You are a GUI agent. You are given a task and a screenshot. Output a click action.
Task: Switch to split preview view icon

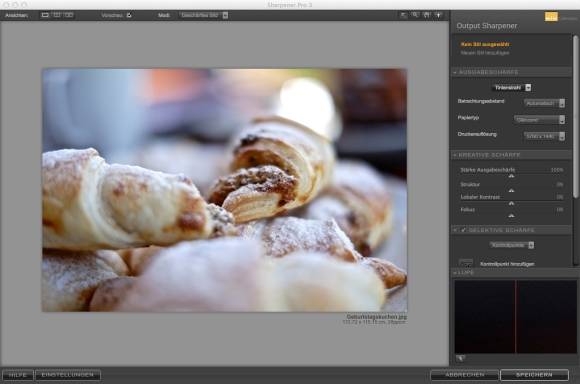(x=57, y=15)
